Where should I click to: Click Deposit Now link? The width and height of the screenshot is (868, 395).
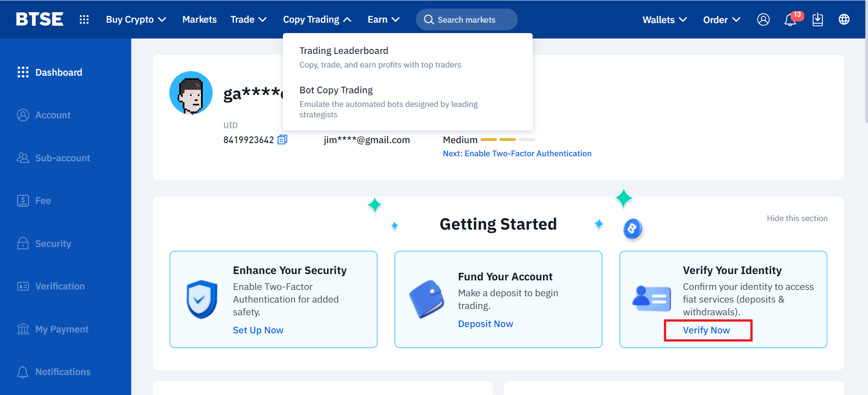(x=485, y=324)
